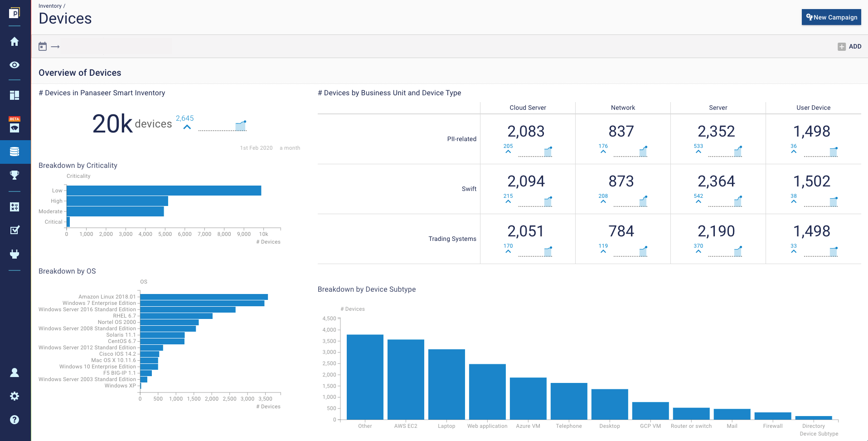The height and width of the screenshot is (441, 868).
Task: Open the dashboards panel icon in sidebar
Action: pyautogui.click(x=15, y=95)
